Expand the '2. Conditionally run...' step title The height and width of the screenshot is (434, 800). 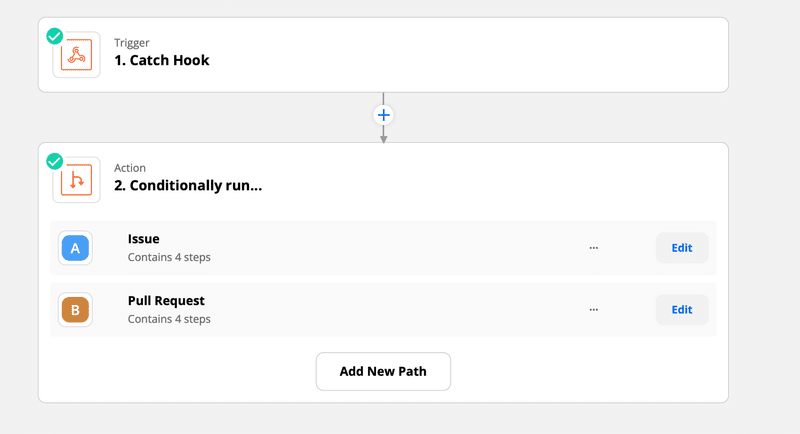coord(188,185)
